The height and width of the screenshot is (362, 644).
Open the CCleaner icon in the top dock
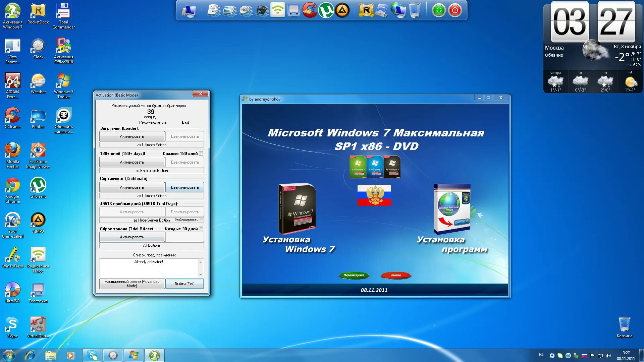tap(310, 10)
